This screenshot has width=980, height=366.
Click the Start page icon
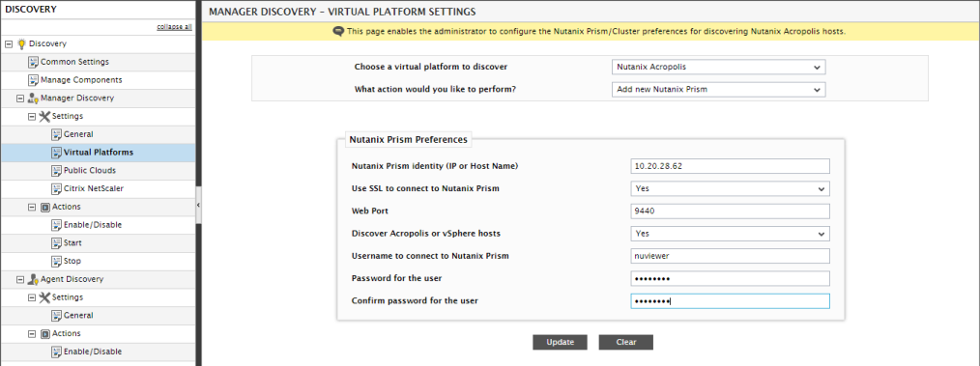(x=56, y=243)
